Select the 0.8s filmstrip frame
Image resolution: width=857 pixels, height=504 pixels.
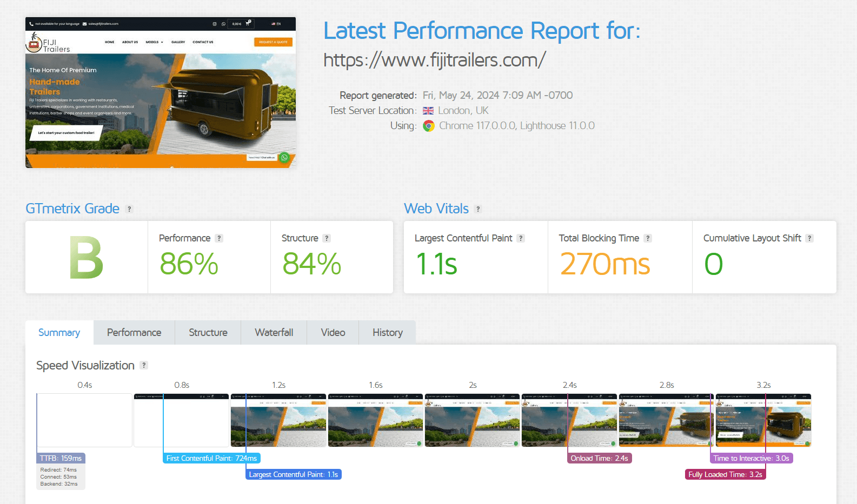click(x=182, y=420)
